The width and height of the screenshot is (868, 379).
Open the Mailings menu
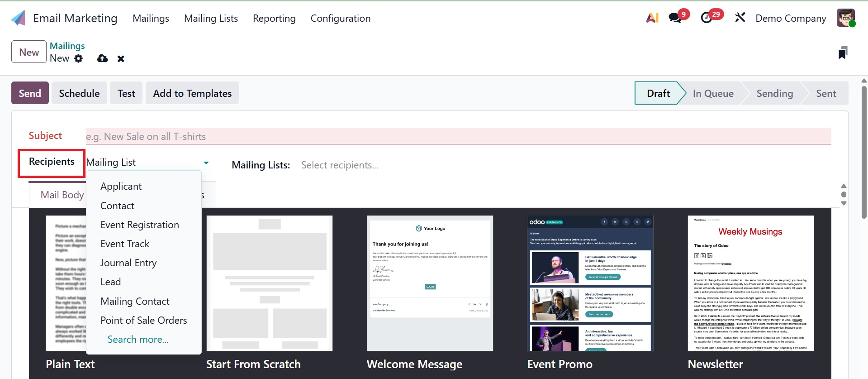pyautogui.click(x=151, y=18)
